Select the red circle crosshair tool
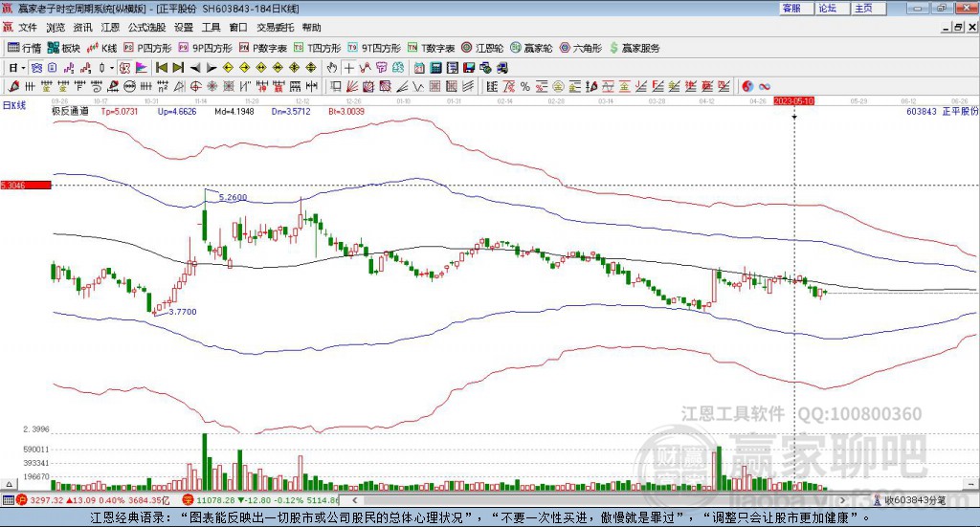 click(x=195, y=86)
